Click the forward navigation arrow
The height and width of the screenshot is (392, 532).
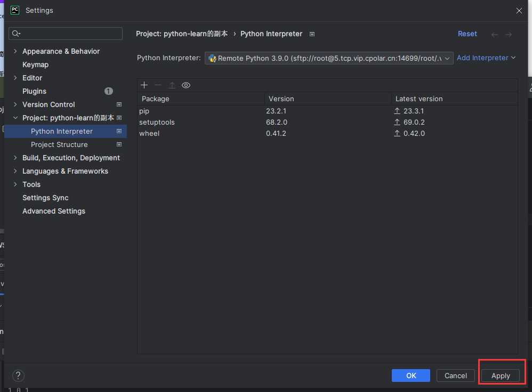(x=509, y=34)
